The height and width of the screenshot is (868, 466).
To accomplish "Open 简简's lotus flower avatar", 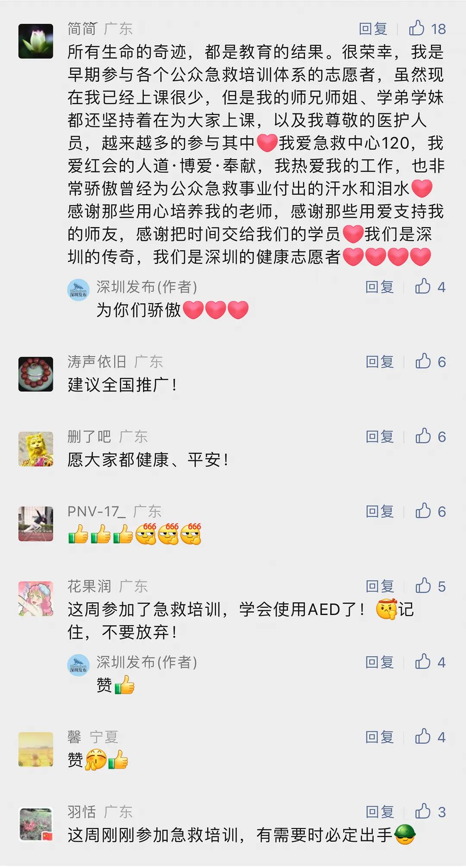I will (x=36, y=41).
